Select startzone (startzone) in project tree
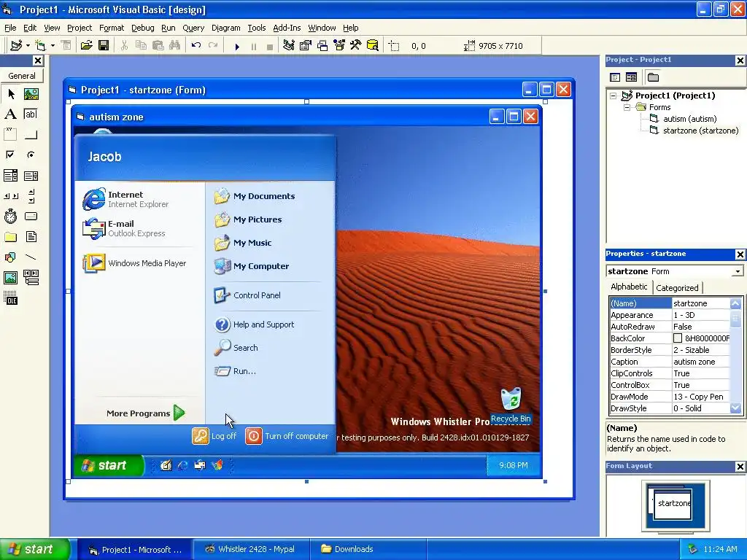 click(700, 131)
